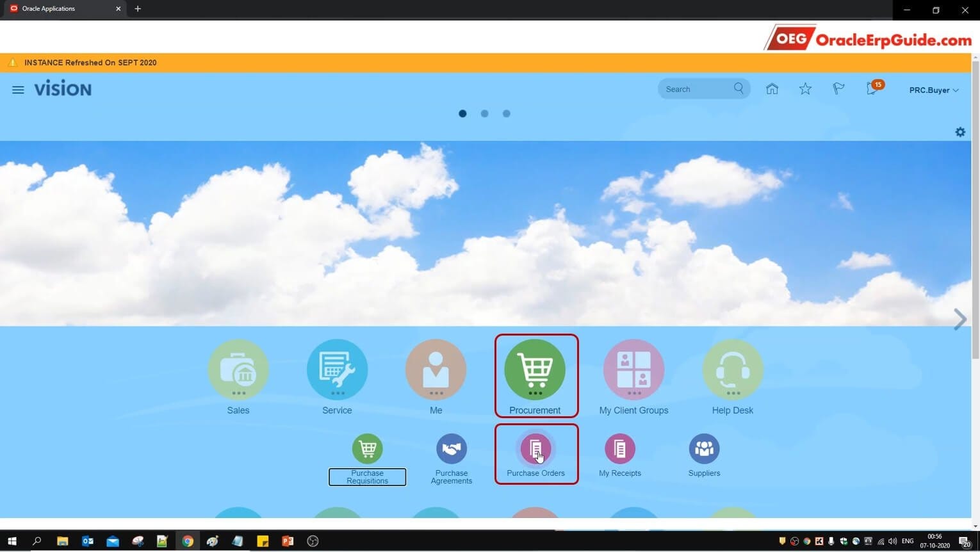Open the Purchase Agreements handshake icon
Image resolution: width=980 pixels, height=552 pixels.
(452, 449)
